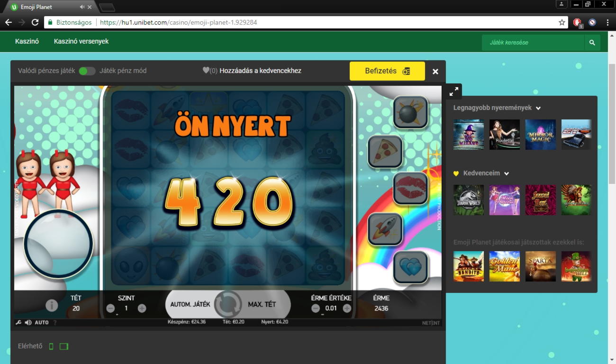
Task: Open the Sticky Bandits thumbnail
Action: 469,266
